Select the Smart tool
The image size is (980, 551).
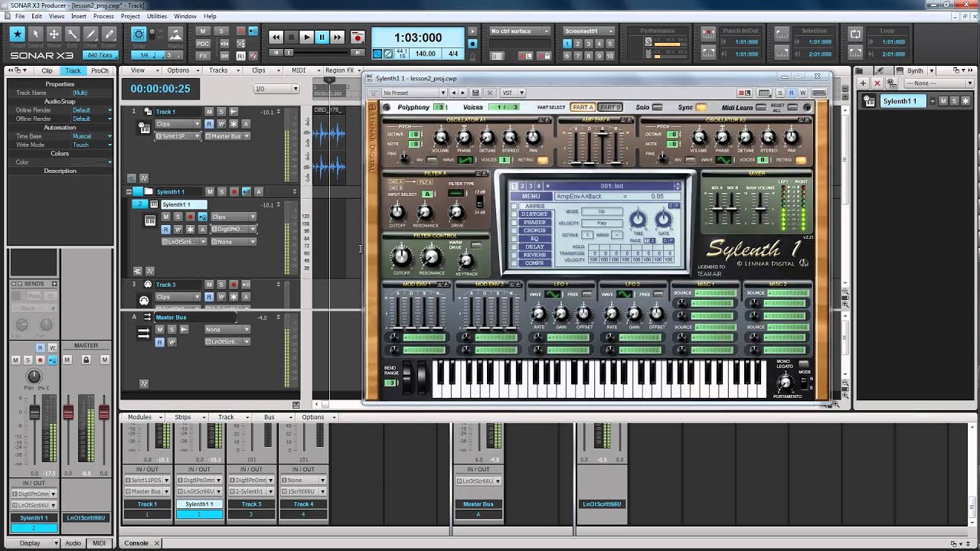point(17,34)
